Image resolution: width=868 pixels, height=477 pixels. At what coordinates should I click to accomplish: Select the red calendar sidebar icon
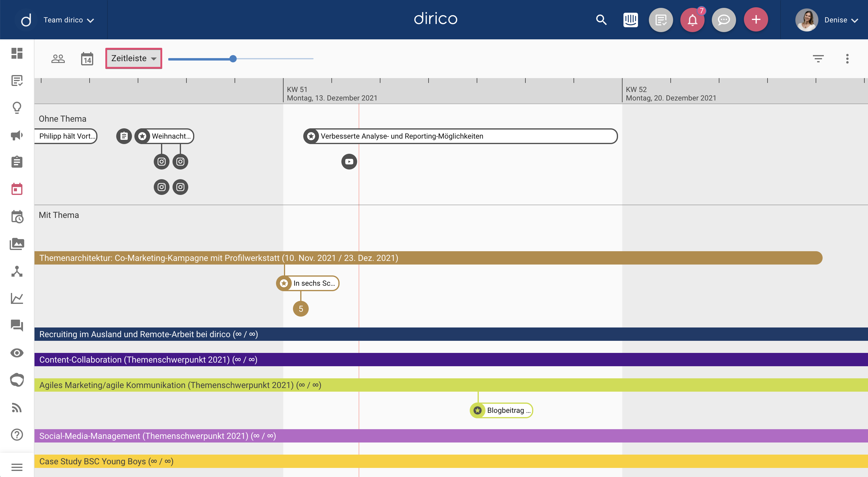(17, 189)
